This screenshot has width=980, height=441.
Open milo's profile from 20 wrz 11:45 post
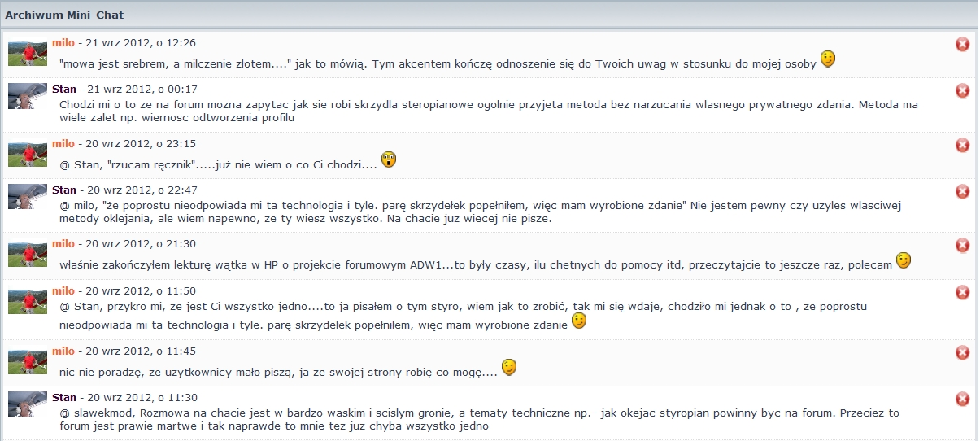coord(63,351)
